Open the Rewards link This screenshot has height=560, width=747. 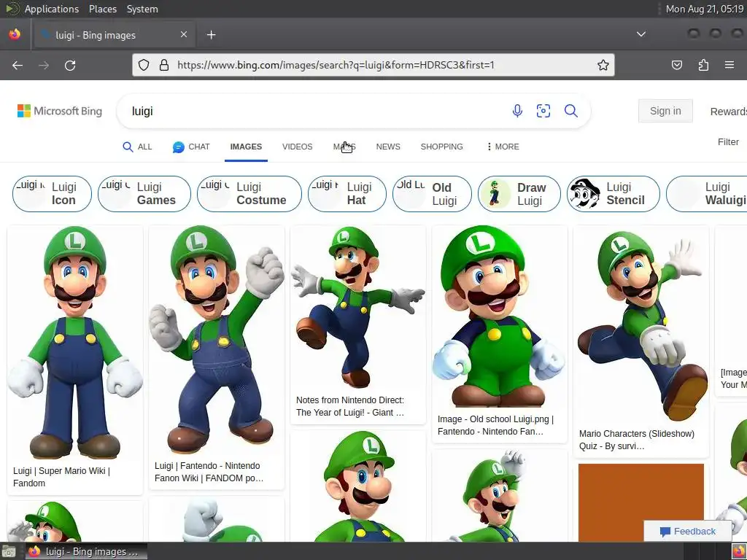(x=729, y=112)
